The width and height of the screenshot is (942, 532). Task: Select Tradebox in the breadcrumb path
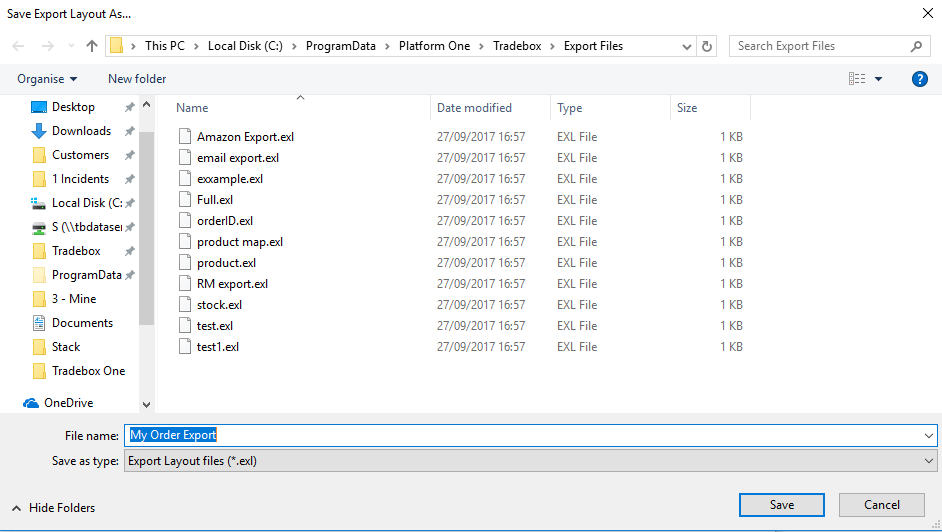pos(517,46)
